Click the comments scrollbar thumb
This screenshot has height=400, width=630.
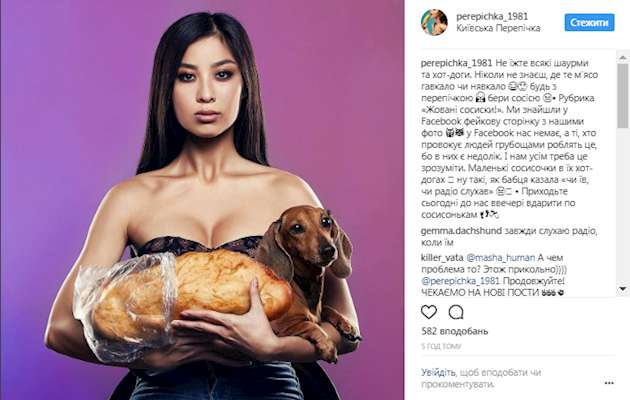(623, 96)
